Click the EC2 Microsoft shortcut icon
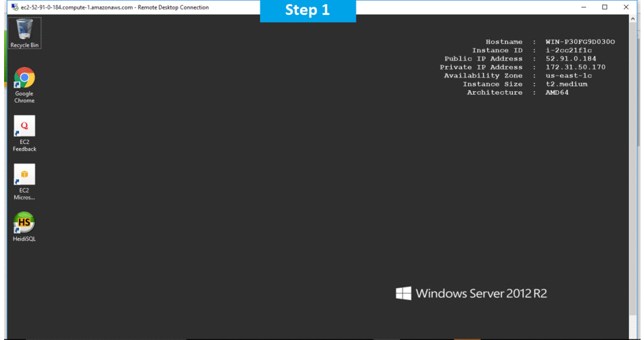The width and height of the screenshot is (644, 340). coord(24,174)
